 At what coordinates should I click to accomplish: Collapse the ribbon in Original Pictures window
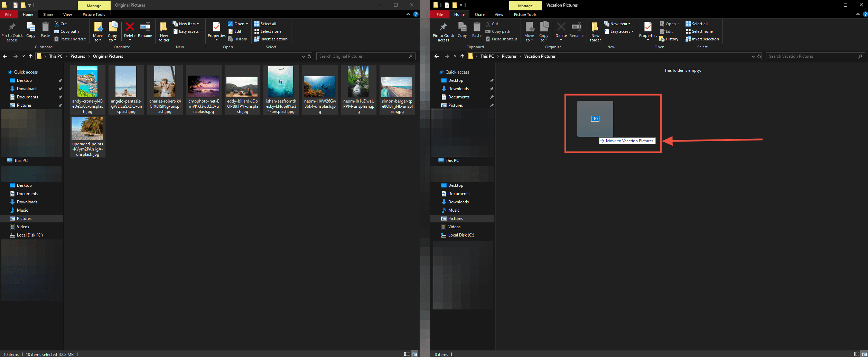[408, 14]
